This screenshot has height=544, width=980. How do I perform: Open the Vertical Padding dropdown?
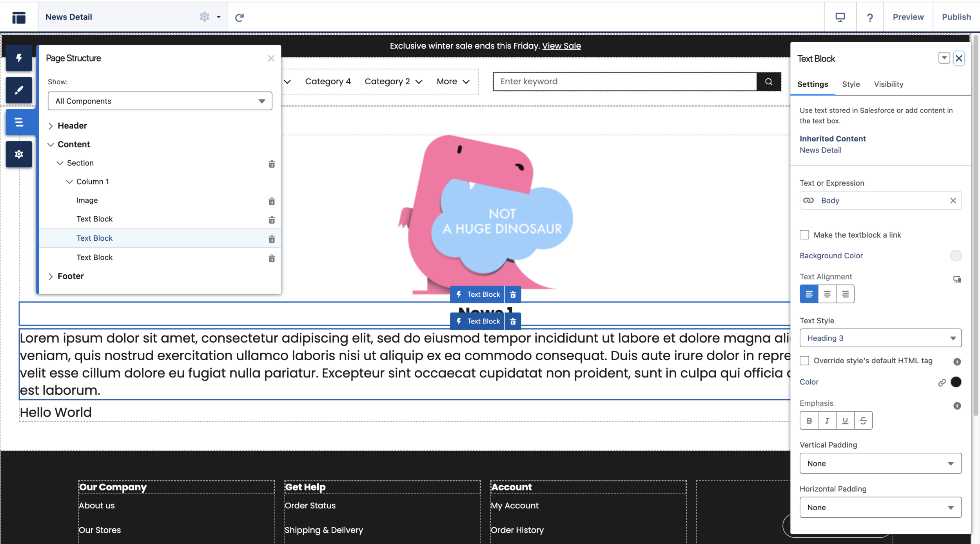pos(880,462)
